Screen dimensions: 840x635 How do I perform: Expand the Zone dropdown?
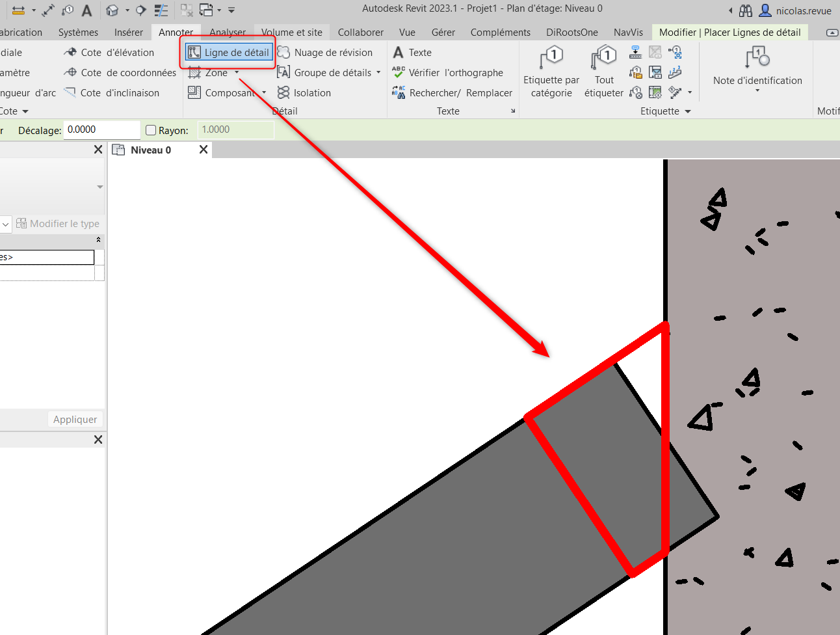[x=237, y=73]
